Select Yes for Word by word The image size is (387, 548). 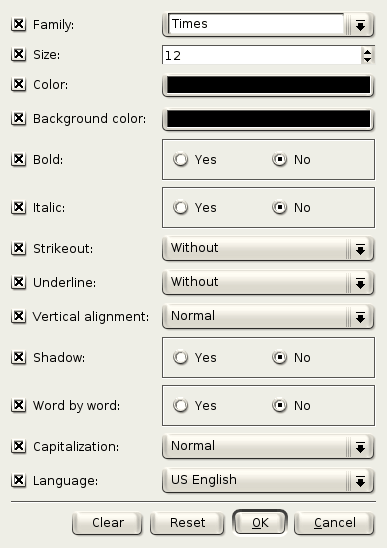181,405
